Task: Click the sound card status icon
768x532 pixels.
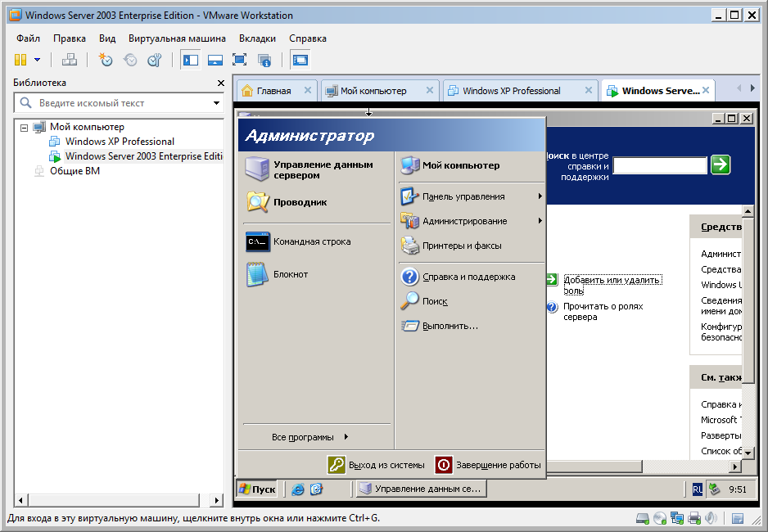Action: tap(712, 518)
